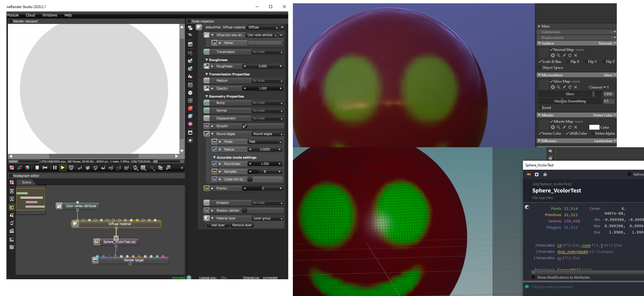Open the Diffusion Lambertian dropdown
The image size is (644, 296).
coord(605,141)
